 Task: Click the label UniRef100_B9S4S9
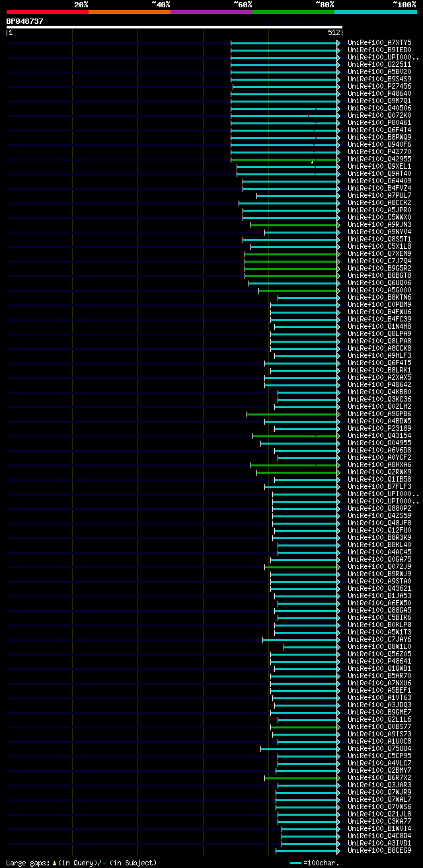click(x=379, y=79)
